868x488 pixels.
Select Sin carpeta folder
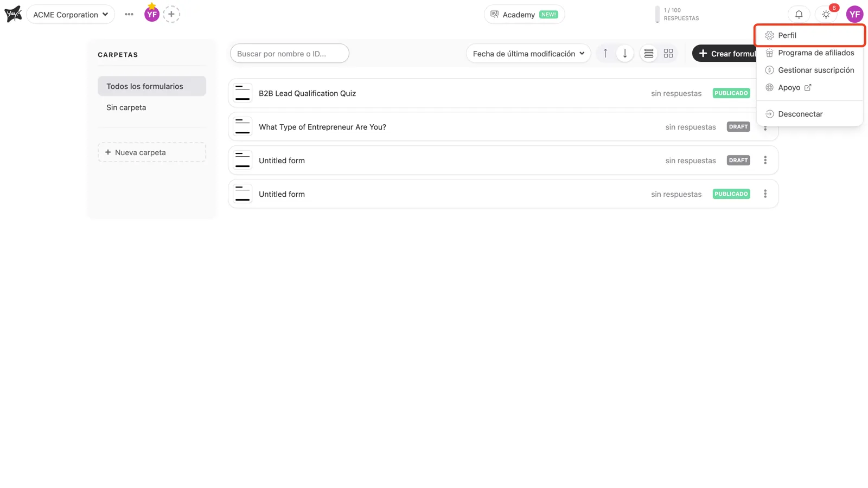click(152, 107)
